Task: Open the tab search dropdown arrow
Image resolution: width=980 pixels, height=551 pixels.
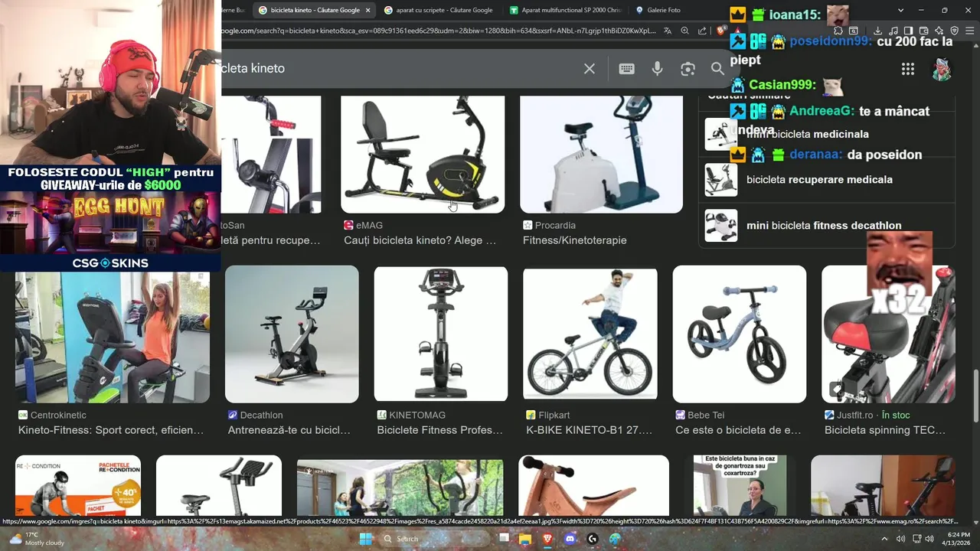Action: (900, 10)
